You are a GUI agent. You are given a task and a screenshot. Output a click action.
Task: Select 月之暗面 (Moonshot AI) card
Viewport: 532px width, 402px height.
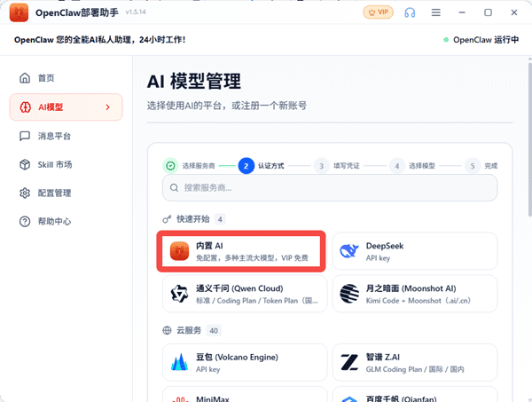(x=415, y=294)
